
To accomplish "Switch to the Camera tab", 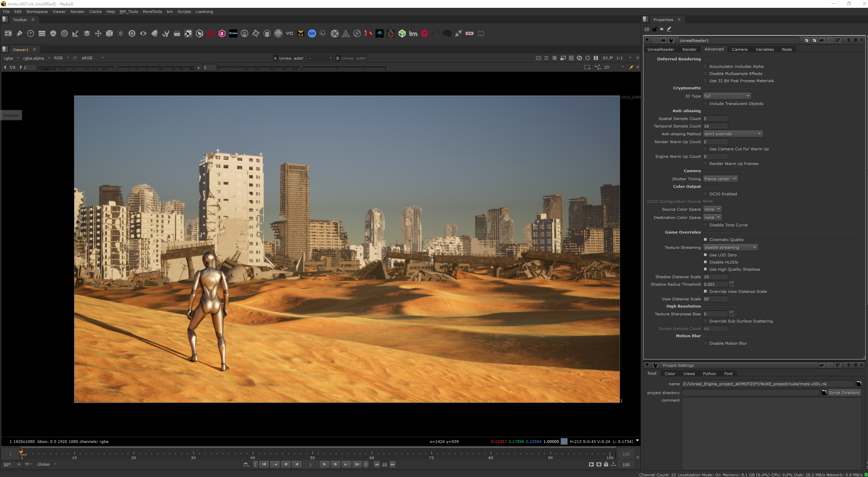I will click(739, 49).
